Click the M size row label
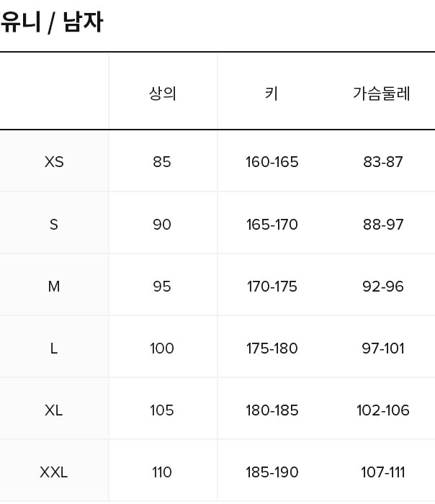Image resolution: width=435 pixels, height=504 pixels. coord(54,287)
